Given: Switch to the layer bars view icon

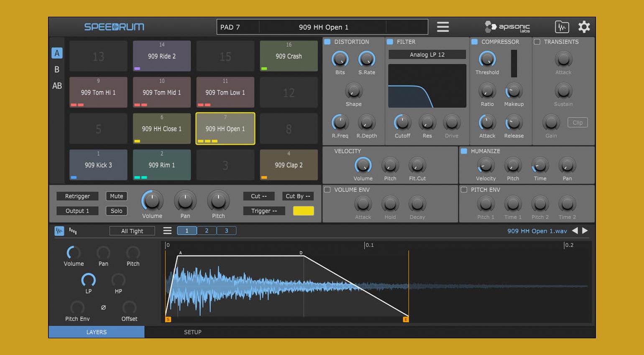Looking at the screenshot, I should tap(73, 231).
